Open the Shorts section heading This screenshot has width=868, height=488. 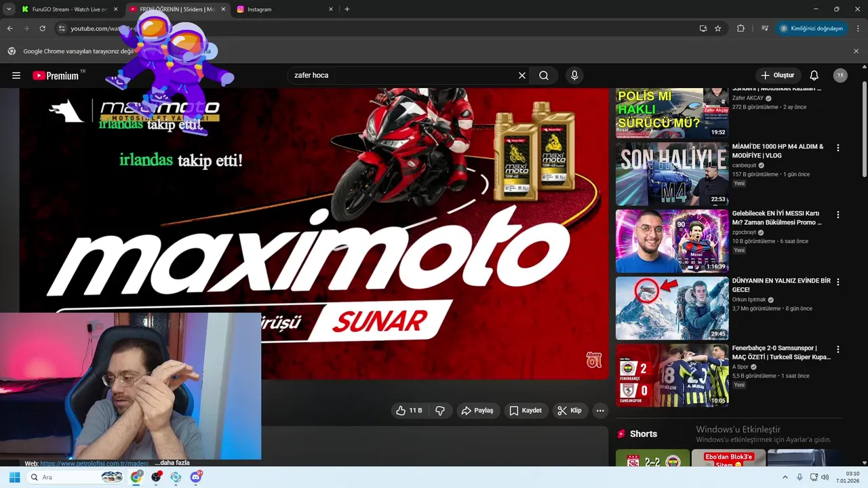(644, 434)
